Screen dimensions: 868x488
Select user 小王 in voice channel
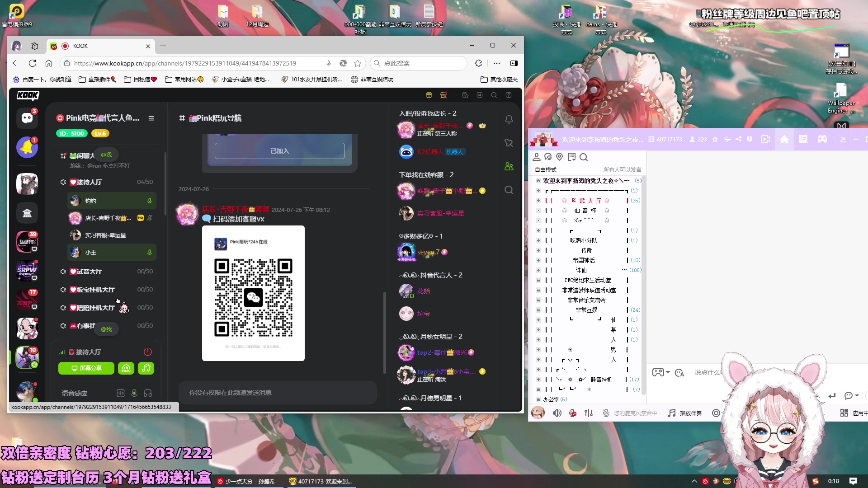click(x=112, y=252)
